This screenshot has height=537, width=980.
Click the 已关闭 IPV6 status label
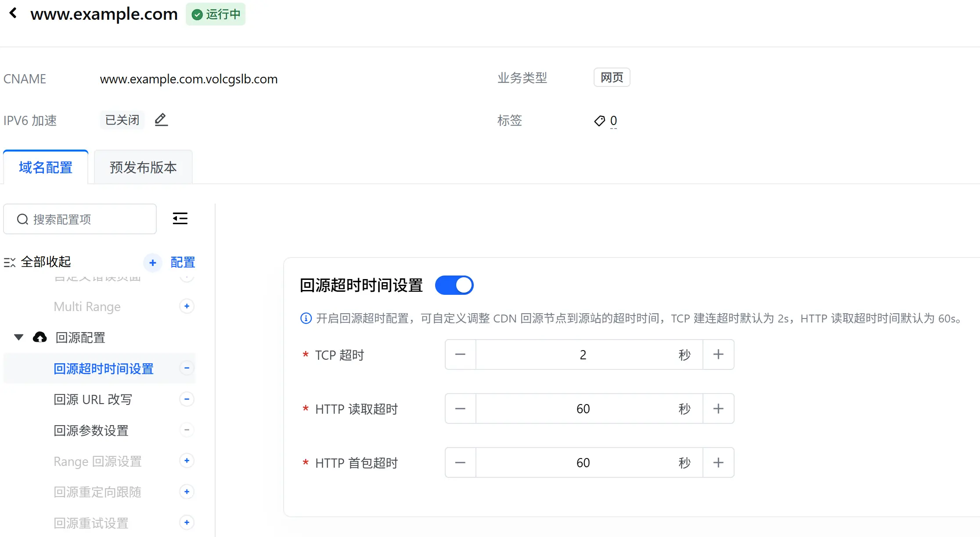(x=122, y=120)
